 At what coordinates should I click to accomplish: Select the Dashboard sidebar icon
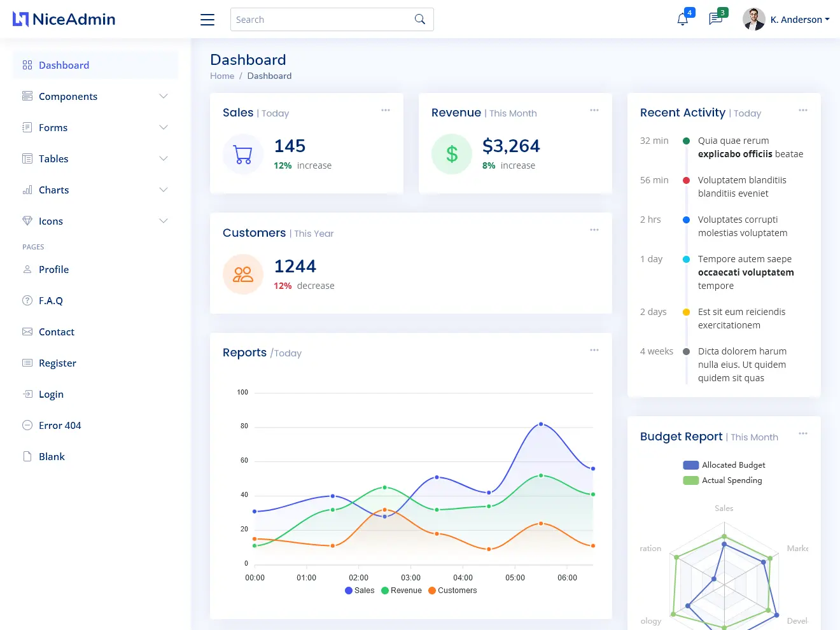(x=27, y=65)
